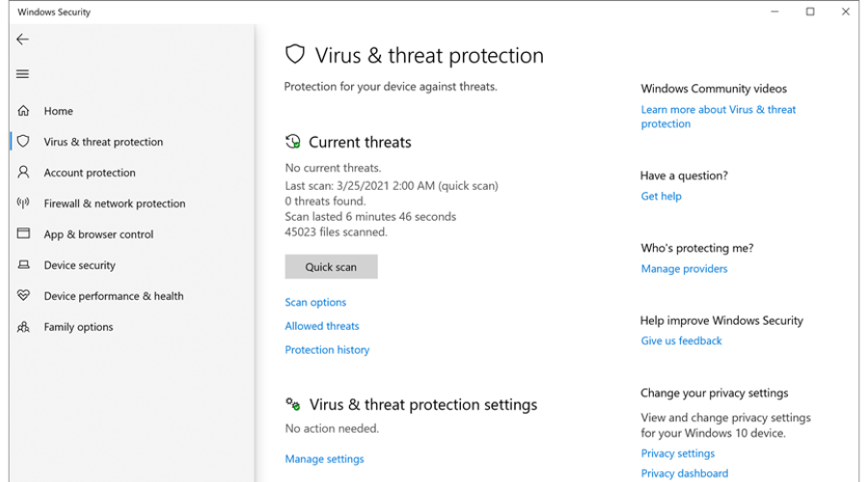Viewport: 868px width, 482px height.
Task: Click Manage settings link
Action: tap(324, 459)
